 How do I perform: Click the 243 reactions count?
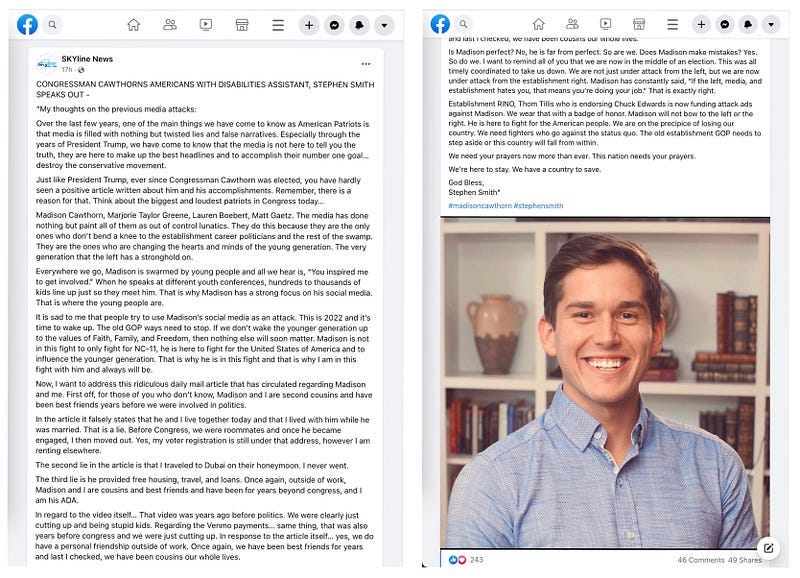(477, 560)
